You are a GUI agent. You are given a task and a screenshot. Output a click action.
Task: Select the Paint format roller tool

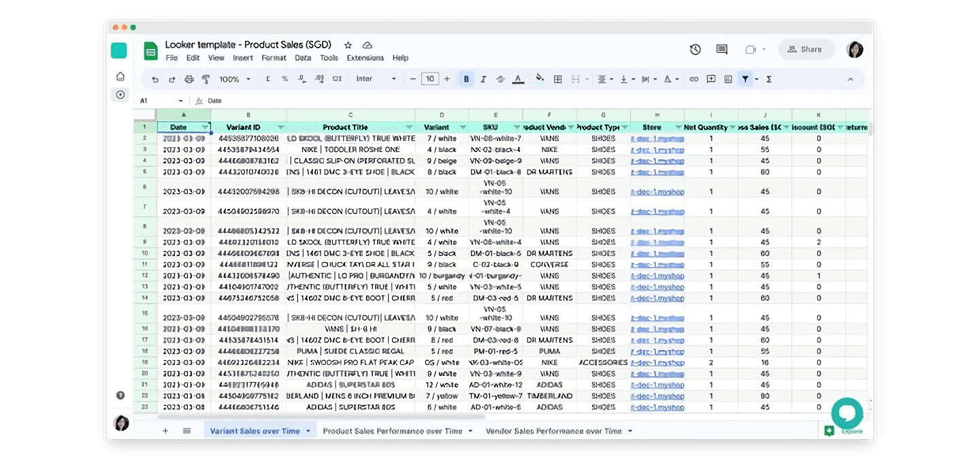[x=206, y=79]
